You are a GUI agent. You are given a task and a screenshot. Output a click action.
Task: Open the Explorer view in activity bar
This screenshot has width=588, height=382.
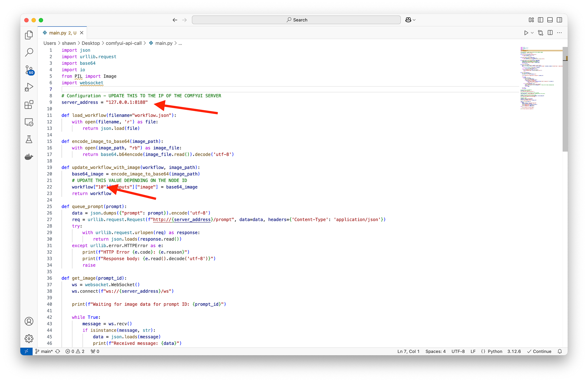pos(29,35)
